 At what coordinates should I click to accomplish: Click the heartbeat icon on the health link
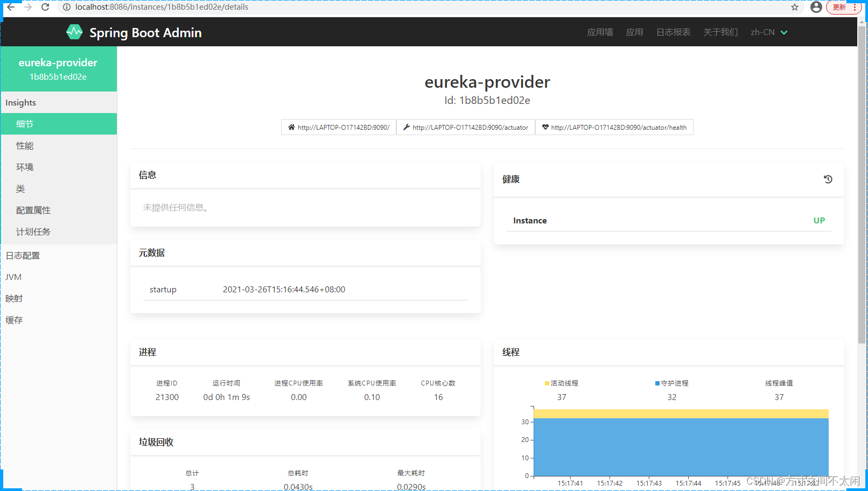click(x=545, y=127)
